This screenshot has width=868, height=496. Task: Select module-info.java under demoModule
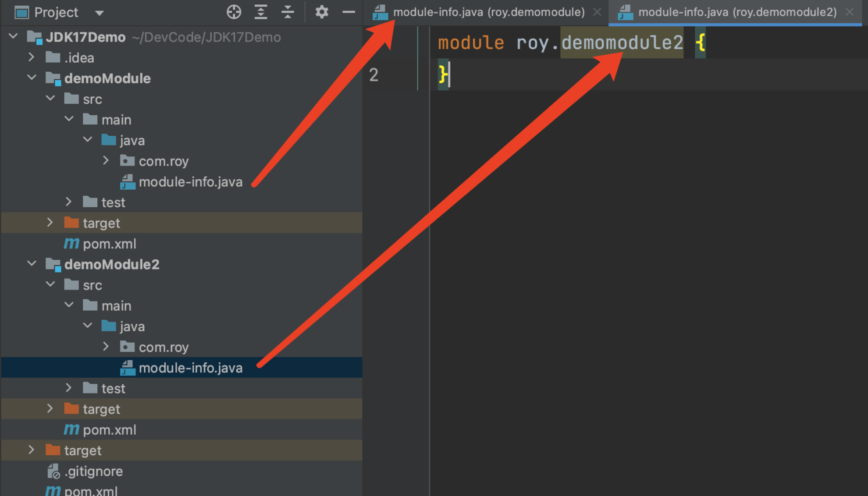[190, 182]
